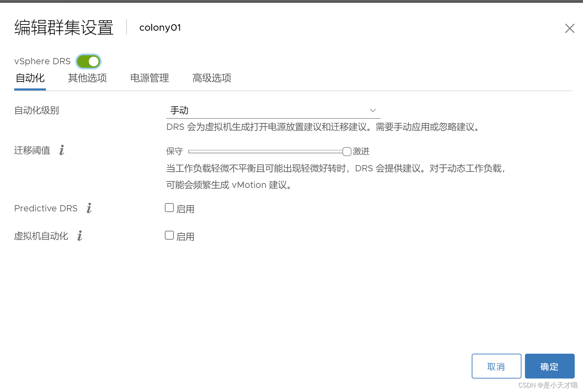
Task: Click the info icon beside 虚拟机自动化
Action: pos(79,236)
